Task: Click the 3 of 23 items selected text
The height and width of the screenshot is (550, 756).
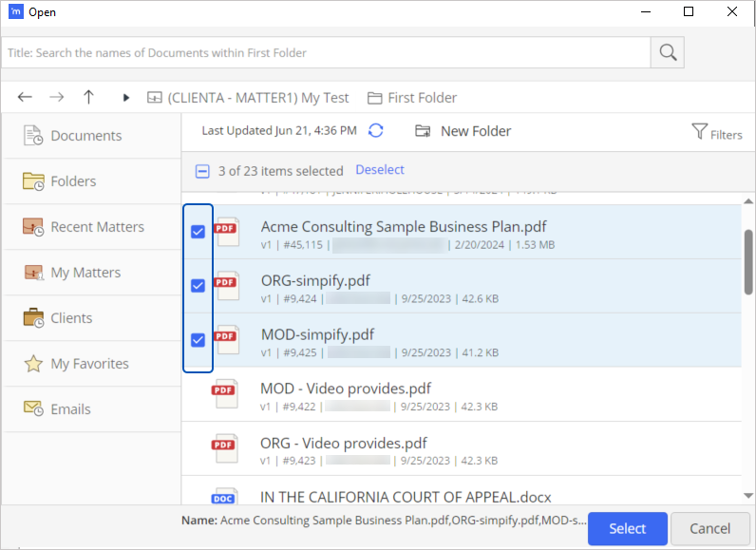Action: pos(280,171)
